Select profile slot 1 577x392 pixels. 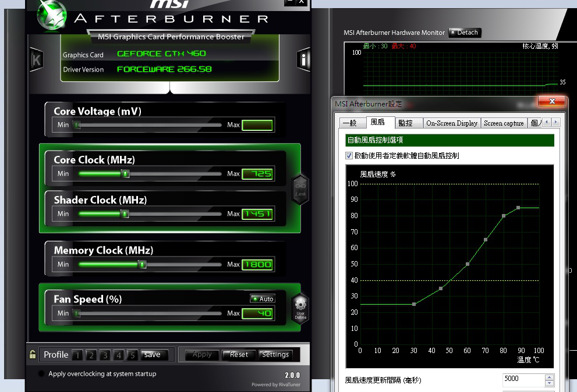tap(77, 355)
